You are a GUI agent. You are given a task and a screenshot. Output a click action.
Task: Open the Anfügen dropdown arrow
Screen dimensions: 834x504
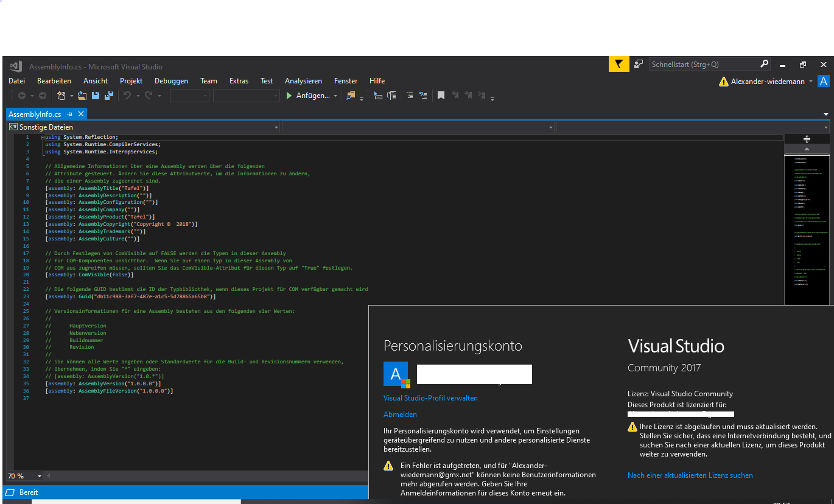coord(335,96)
